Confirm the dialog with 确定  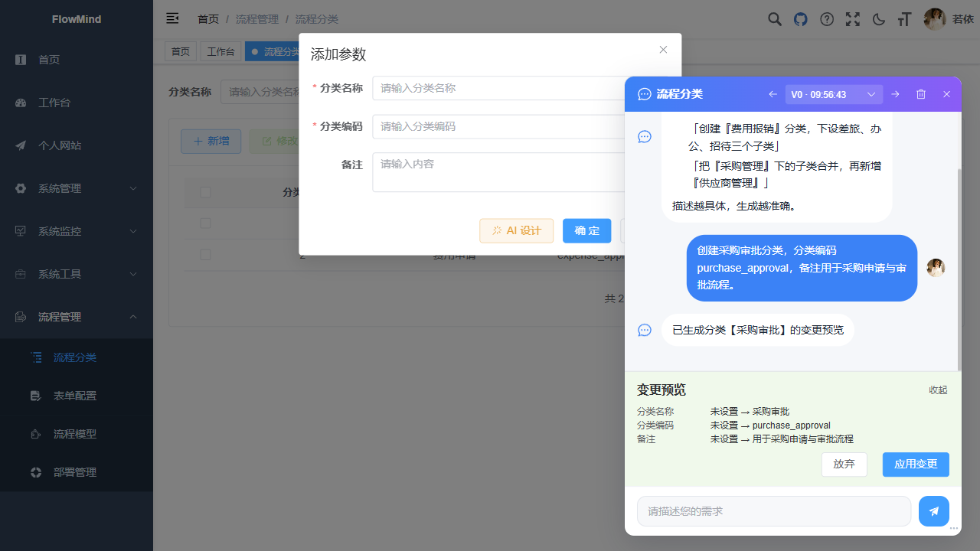point(586,230)
